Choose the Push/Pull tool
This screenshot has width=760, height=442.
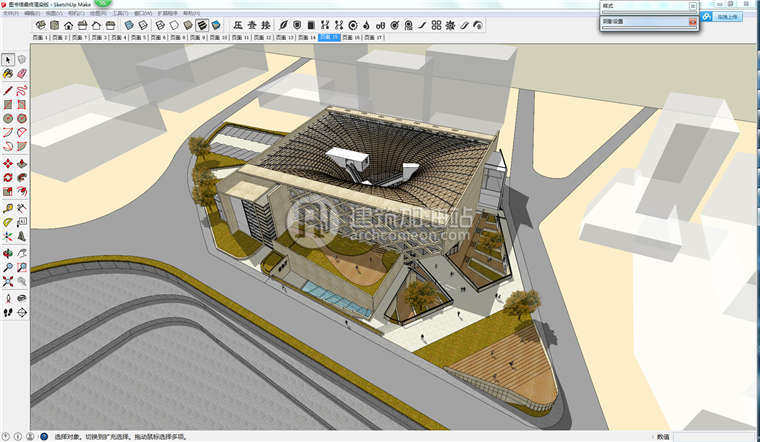coord(22,164)
